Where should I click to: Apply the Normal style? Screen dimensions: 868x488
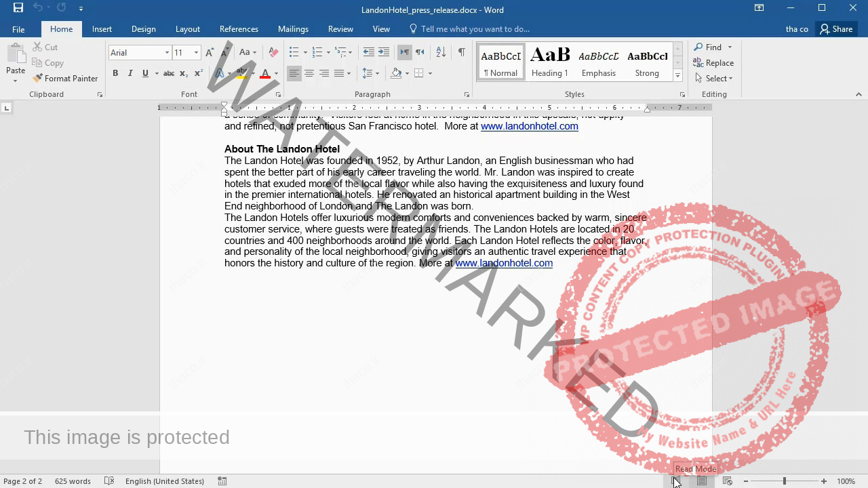500,62
